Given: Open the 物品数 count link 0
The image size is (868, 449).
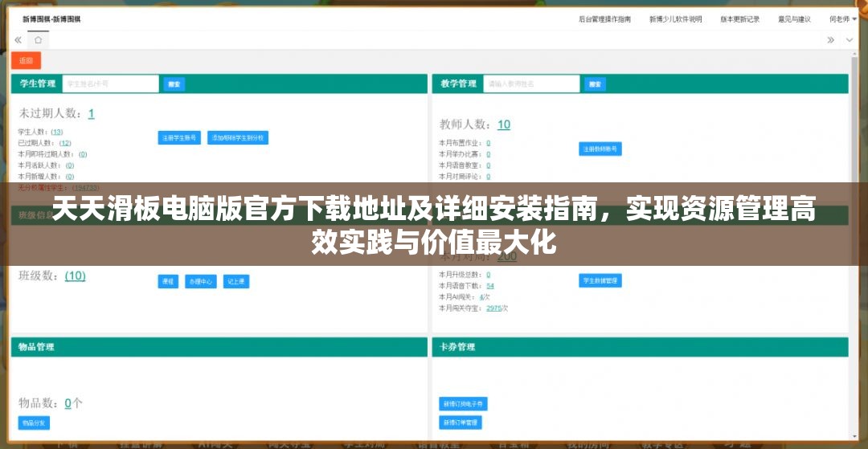Looking at the screenshot, I should coord(68,403).
